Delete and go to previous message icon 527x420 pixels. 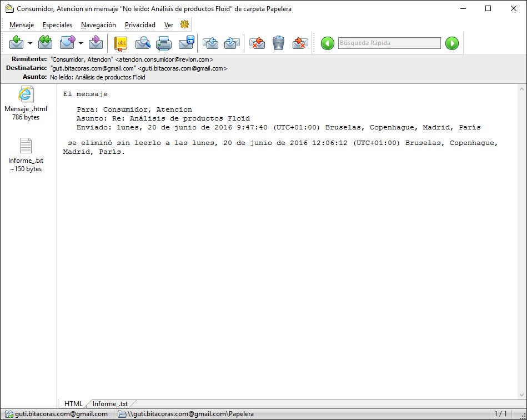(257, 43)
